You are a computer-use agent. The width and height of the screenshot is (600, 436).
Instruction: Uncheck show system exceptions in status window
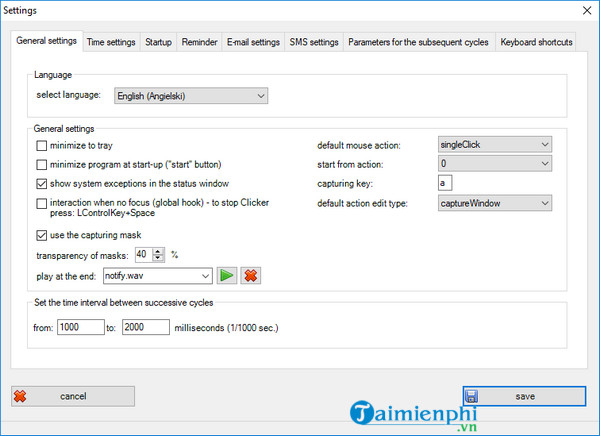[x=41, y=184]
